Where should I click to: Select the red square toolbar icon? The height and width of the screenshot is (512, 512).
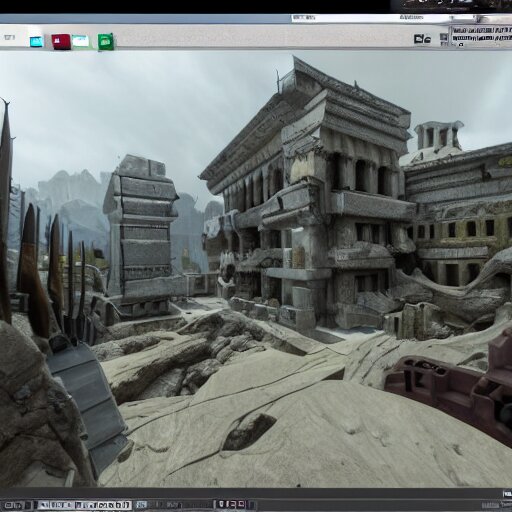[61, 42]
